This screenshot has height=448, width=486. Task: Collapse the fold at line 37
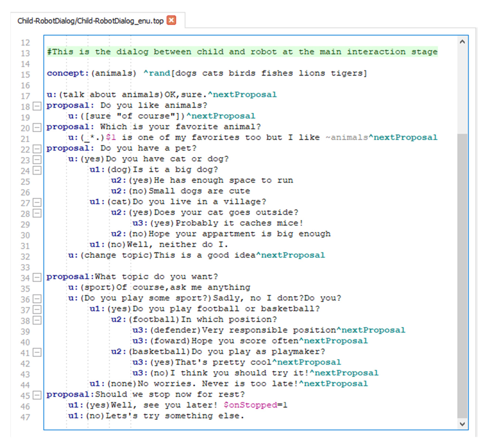click(37, 309)
